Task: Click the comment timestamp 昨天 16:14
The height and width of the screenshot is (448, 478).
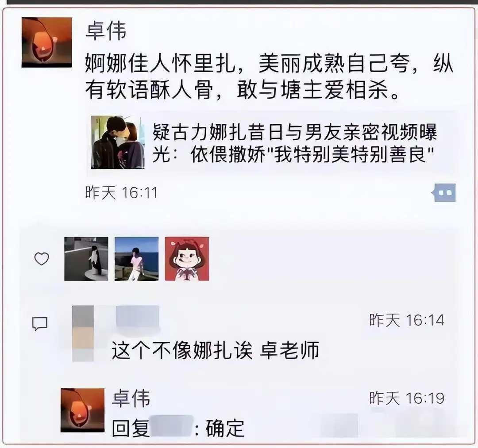Action: pyautogui.click(x=407, y=320)
